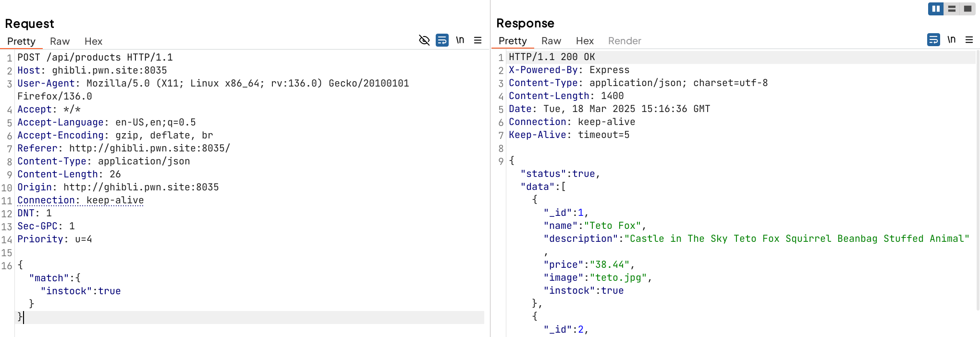This screenshot has height=337, width=980.
Task: Select combined tabbed layout icon
Action: [968, 9]
